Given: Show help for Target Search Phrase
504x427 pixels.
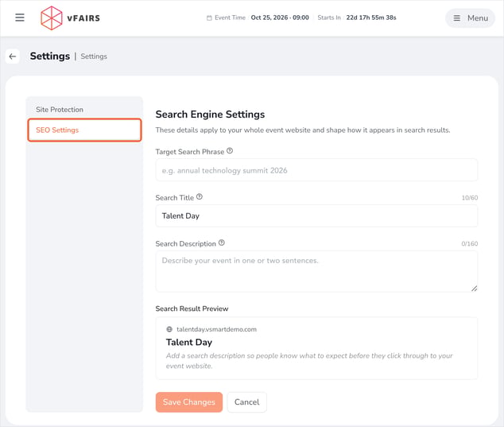Looking at the screenshot, I should click(x=230, y=151).
